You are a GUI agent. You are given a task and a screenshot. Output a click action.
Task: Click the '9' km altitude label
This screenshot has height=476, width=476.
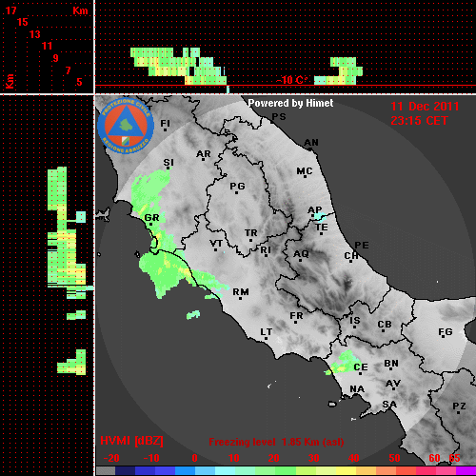pyautogui.click(x=55, y=58)
